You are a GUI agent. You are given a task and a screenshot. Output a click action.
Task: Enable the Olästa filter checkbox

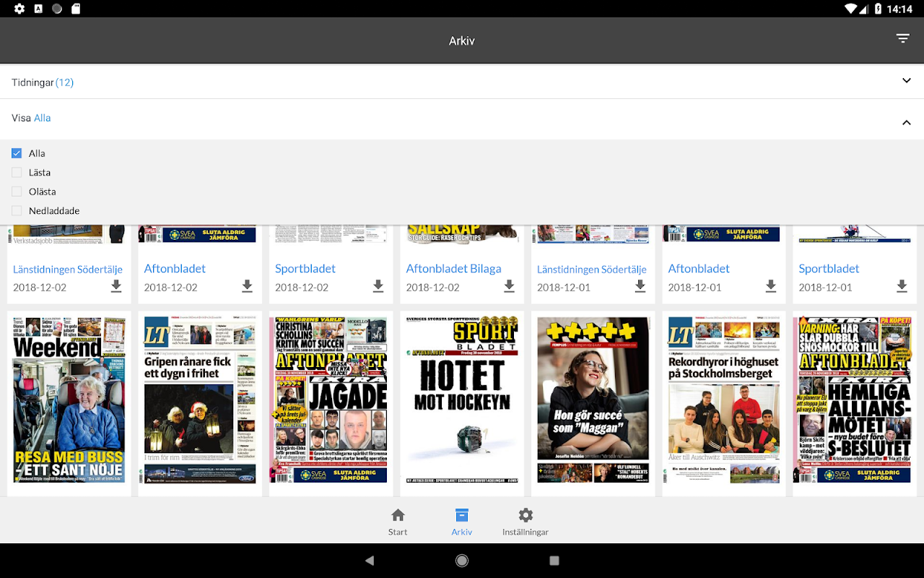coord(17,191)
